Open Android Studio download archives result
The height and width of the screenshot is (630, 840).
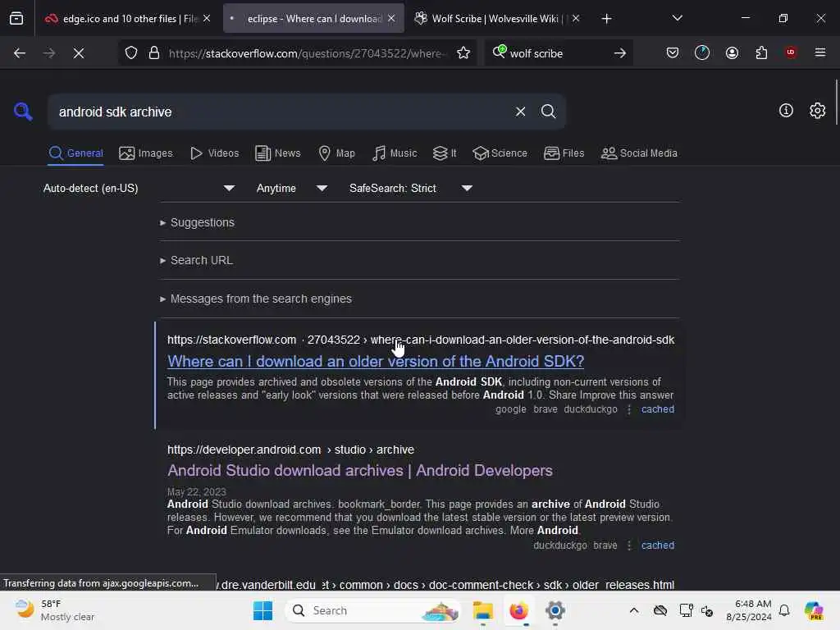coord(360,470)
